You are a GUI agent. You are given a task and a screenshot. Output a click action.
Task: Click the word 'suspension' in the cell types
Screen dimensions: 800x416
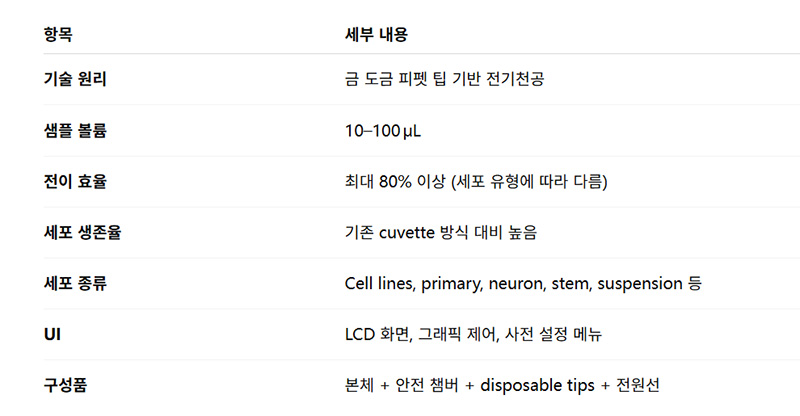[639, 283]
